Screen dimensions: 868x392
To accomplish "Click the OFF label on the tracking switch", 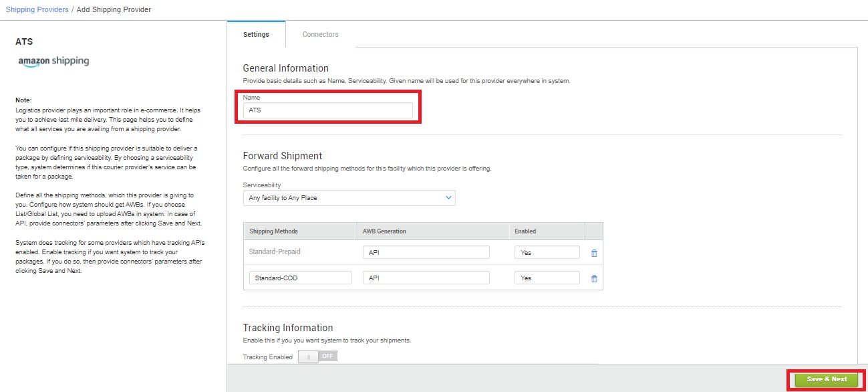I will click(327, 357).
